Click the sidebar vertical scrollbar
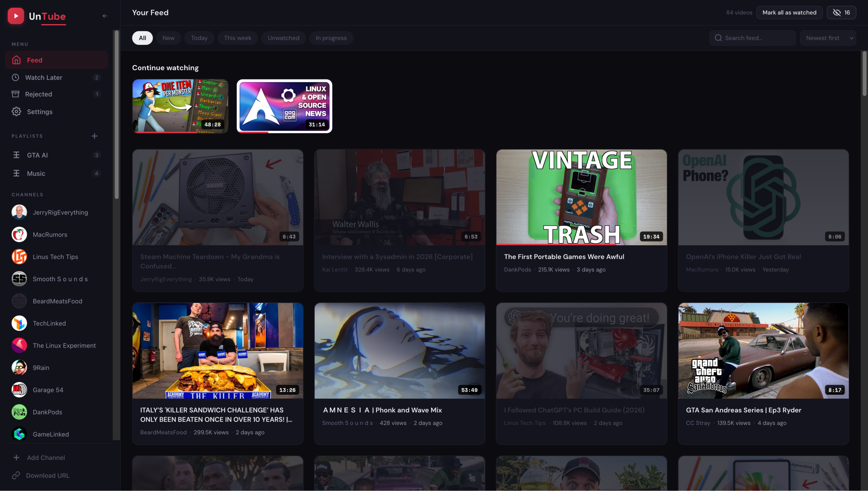 (x=117, y=115)
